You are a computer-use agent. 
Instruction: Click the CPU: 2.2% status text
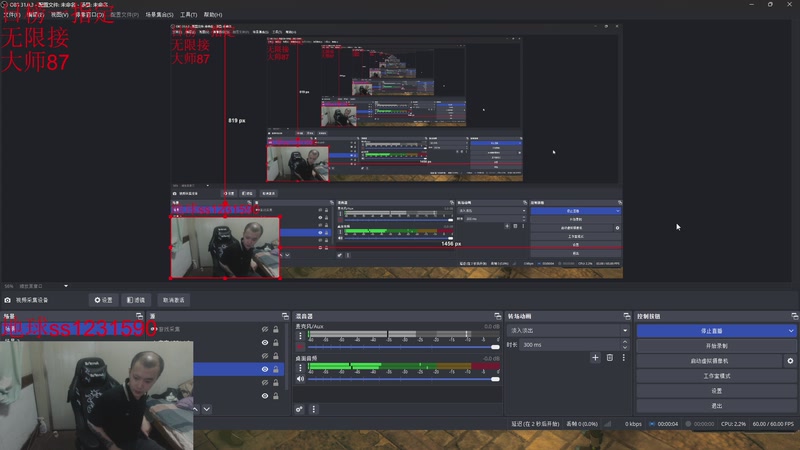tap(733, 424)
